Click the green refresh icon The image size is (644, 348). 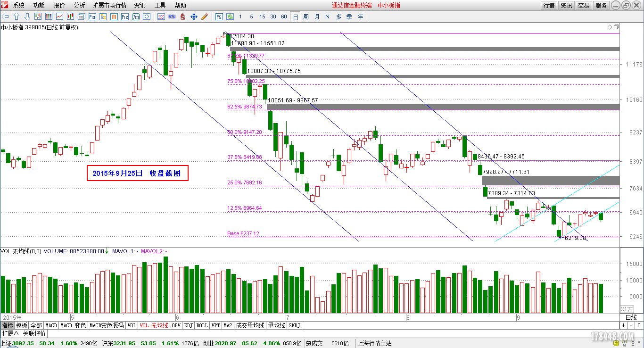pos(230,17)
